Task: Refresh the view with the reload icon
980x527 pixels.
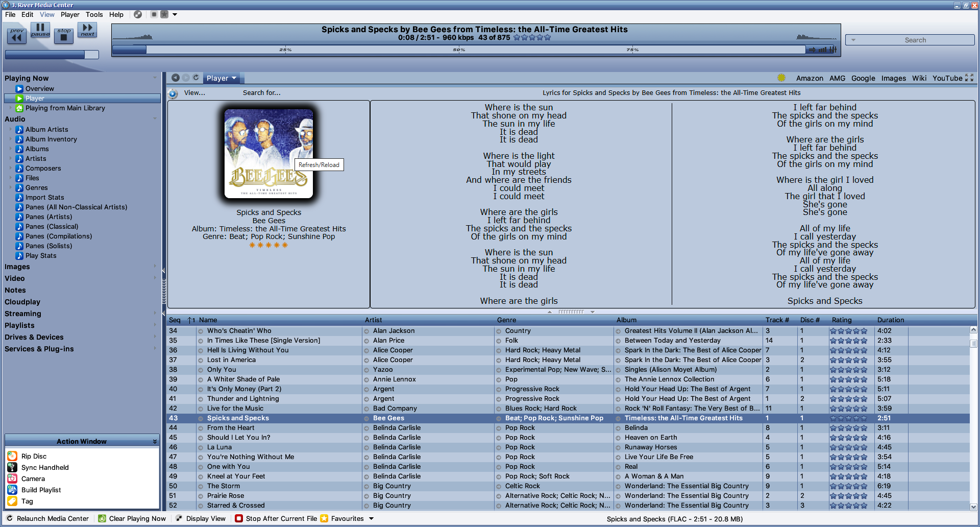Action: click(195, 78)
